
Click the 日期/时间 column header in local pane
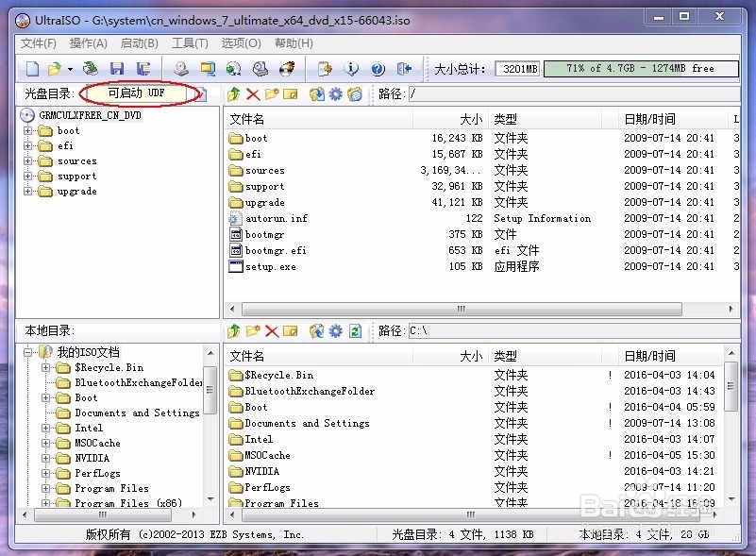coord(671,356)
